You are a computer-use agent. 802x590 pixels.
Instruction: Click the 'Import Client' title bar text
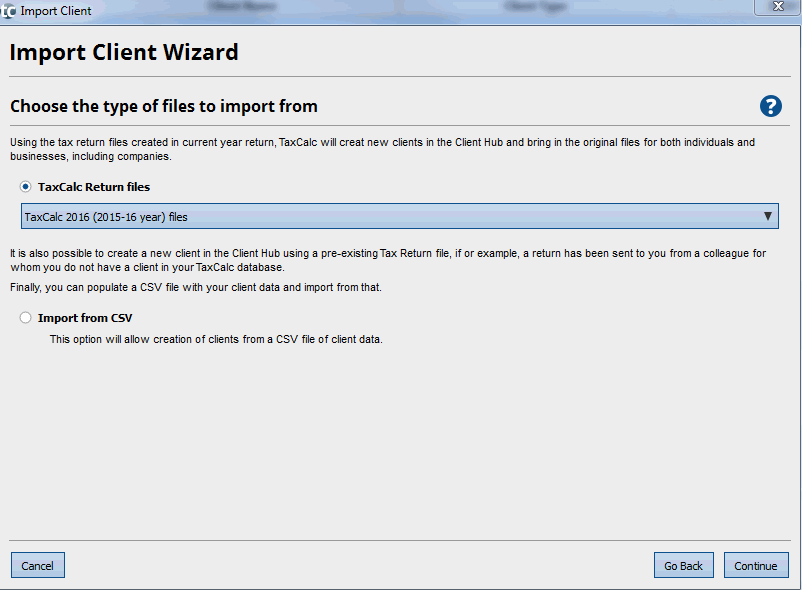click(x=56, y=11)
